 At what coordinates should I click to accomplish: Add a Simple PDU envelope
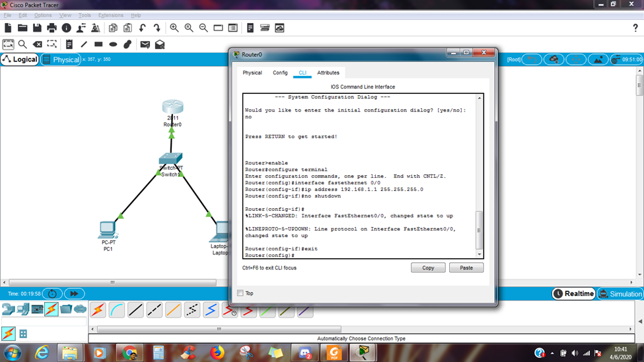145,44
